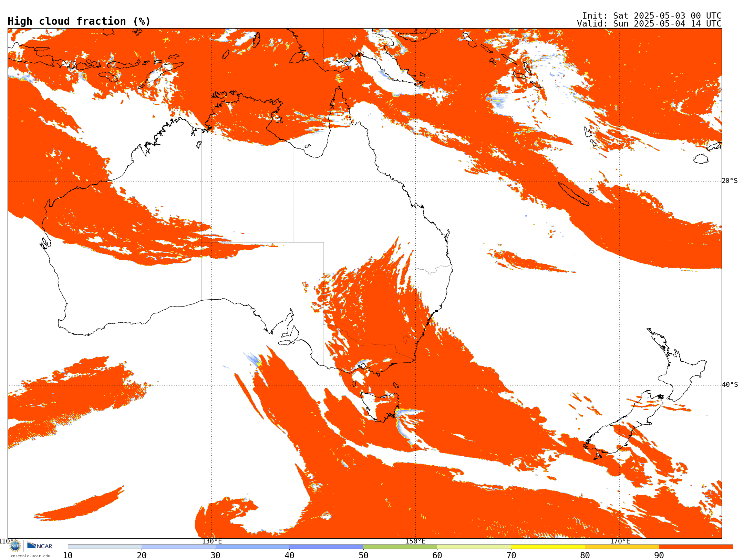The width and height of the screenshot is (744, 560).
Task: Click the colorbar tick label 20
Action: pyautogui.click(x=142, y=556)
